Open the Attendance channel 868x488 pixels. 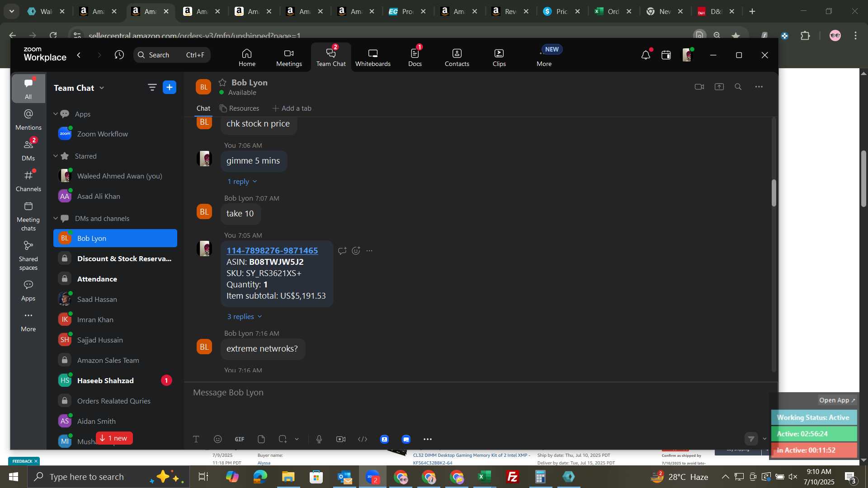pos(115,279)
